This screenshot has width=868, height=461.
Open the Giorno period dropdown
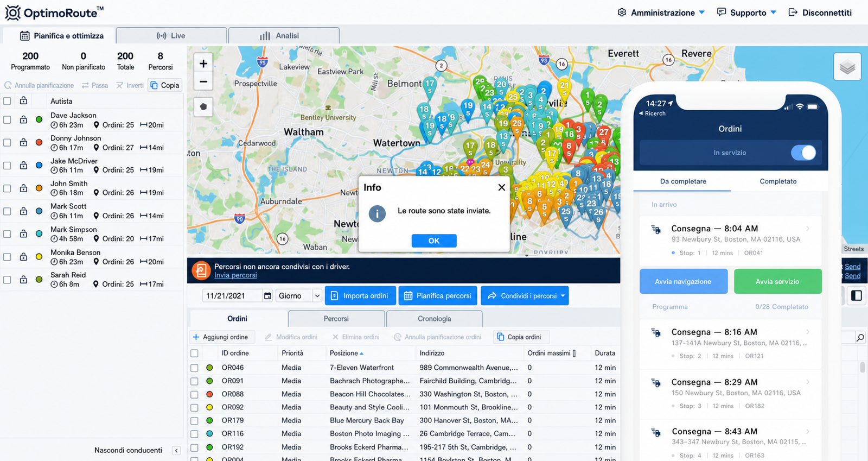tap(299, 296)
